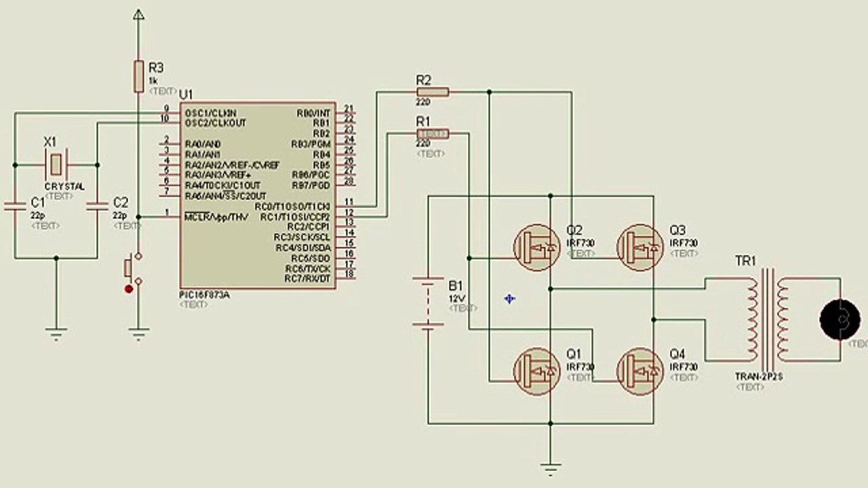
Task: Click the RC2/CCP1 pin label
Action: [309, 226]
